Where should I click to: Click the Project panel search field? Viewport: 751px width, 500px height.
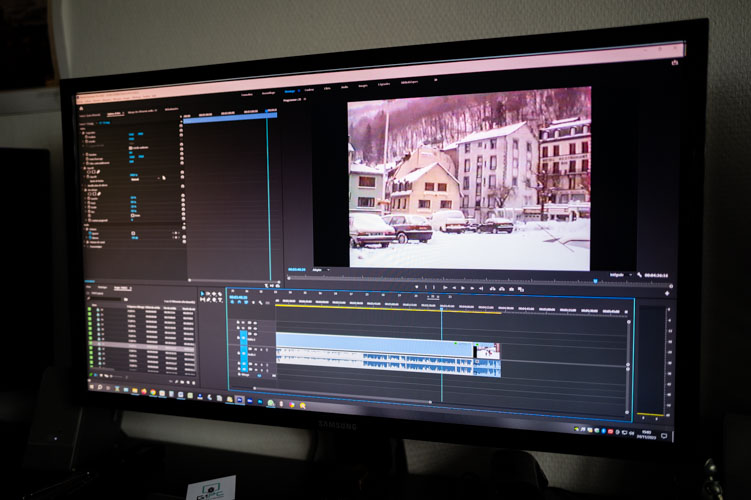[106, 299]
